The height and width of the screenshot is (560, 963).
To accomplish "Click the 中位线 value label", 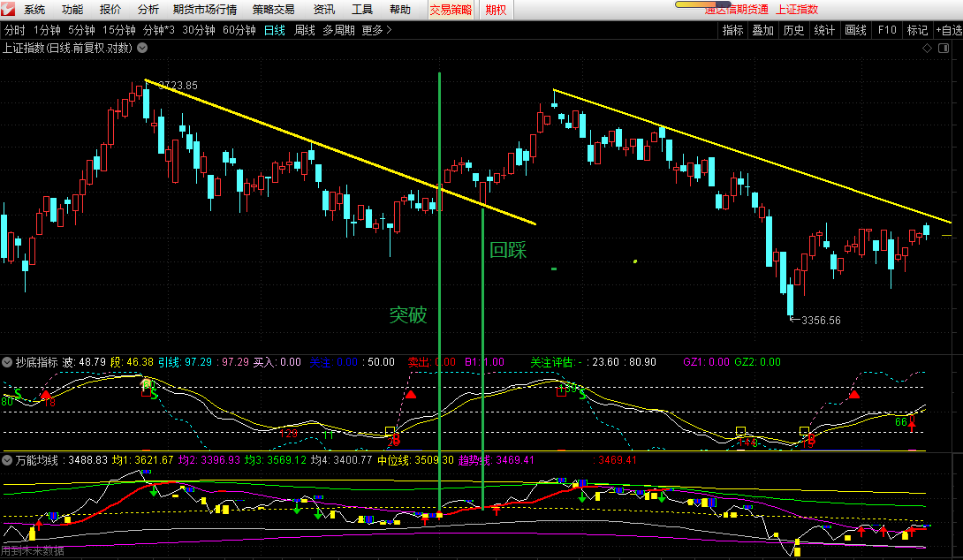I will [x=415, y=460].
